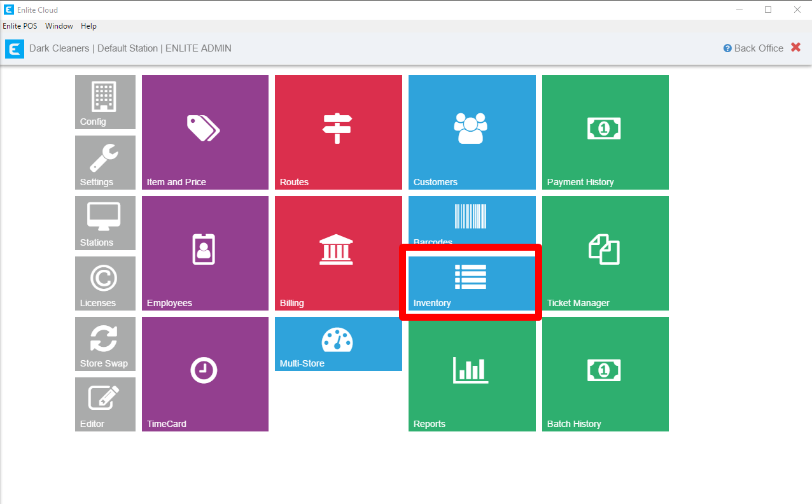Open the Reports chart tile
Viewport: 812px width, 504px height.
pos(472,374)
